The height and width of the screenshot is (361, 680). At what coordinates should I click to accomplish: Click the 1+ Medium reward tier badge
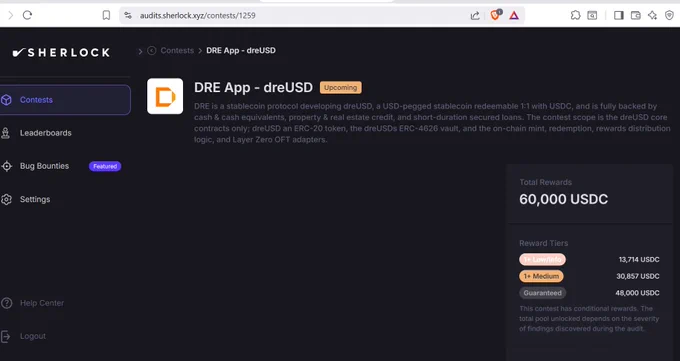(x=541, y=276)
